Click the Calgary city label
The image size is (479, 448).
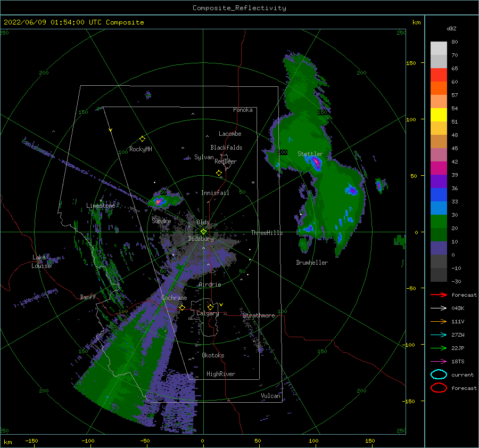click(x=208, y=313)
